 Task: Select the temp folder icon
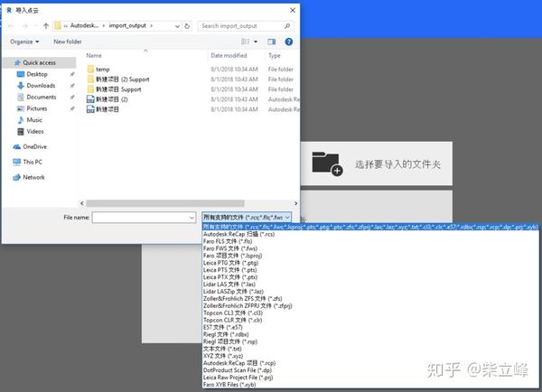tap(90, 70)
